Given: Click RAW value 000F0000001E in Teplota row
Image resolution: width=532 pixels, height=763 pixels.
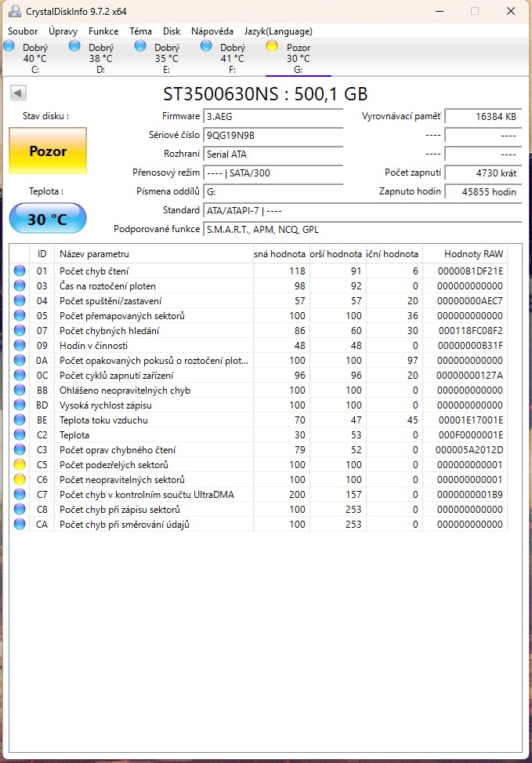Looking at the screenshot, I should click(x=470, y=435).
